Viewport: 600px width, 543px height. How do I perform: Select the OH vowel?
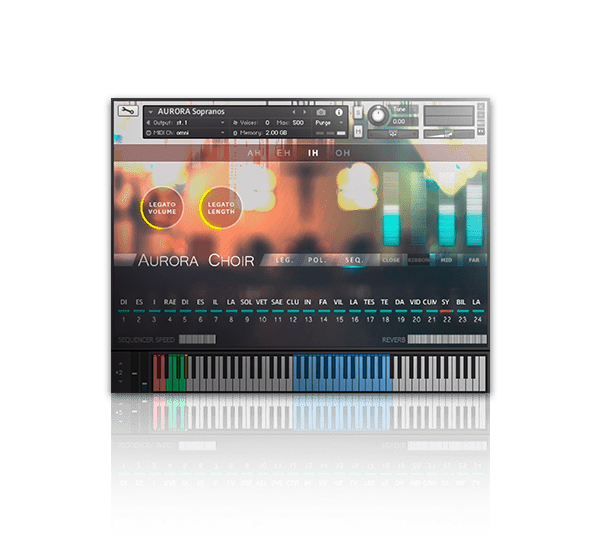point(342,153)
